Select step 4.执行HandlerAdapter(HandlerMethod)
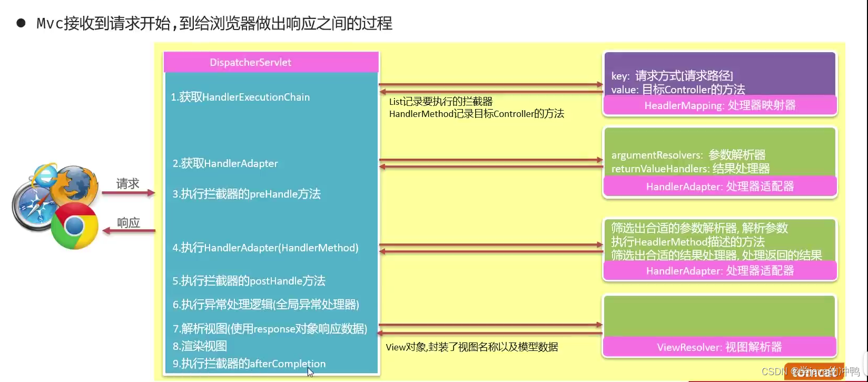The height and width of the screenshot is (382, 868). [x=265, y=248]
